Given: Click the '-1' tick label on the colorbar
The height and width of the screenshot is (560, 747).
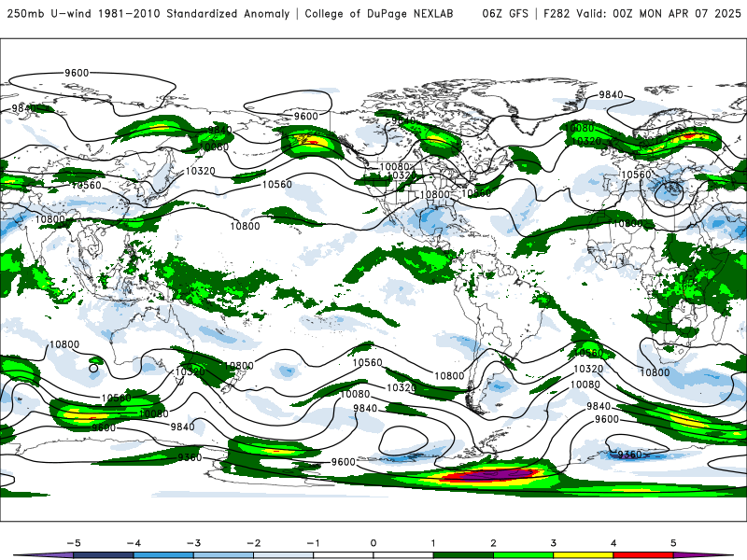Looking at the screenshot, I should coord(313,543).
